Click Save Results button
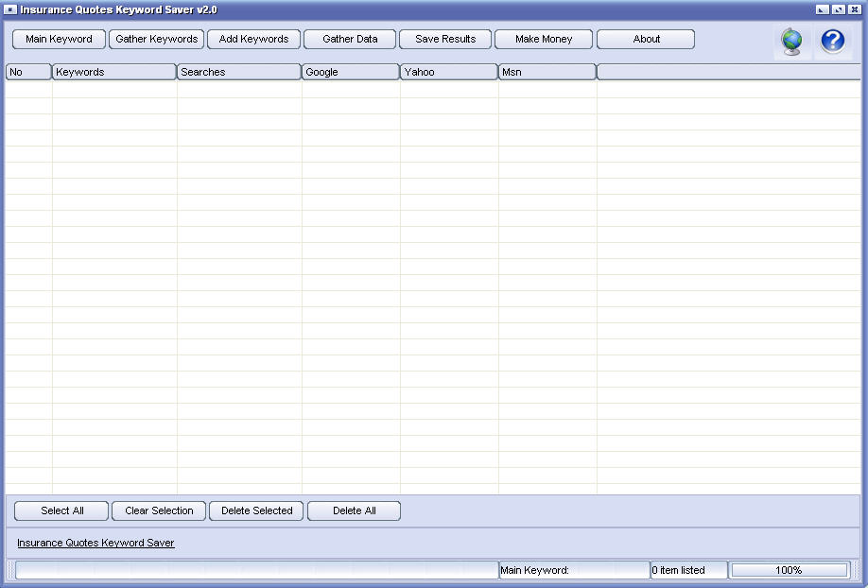868x588 pixels. 445,40
